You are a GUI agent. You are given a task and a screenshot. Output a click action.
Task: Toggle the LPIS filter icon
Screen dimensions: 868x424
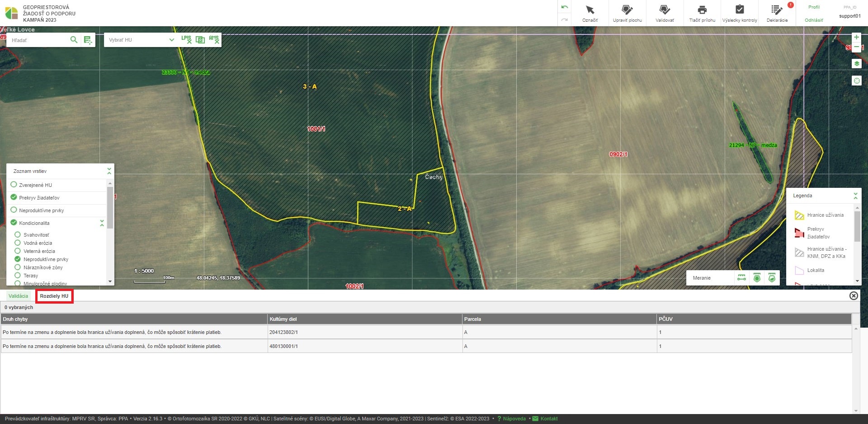[186, 39]
